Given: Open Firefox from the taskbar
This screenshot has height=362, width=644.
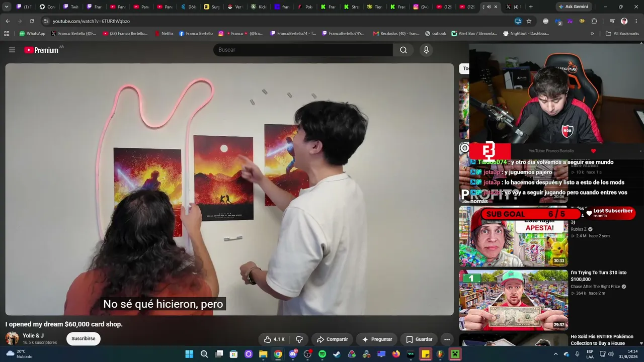Looking at the screenshot, I should coord(396,354).
